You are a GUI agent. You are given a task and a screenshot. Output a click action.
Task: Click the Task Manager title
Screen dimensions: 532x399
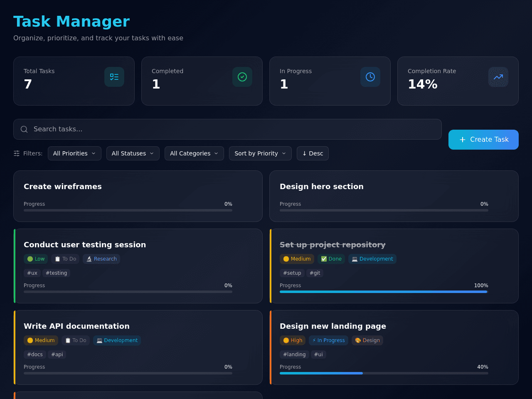71,22
